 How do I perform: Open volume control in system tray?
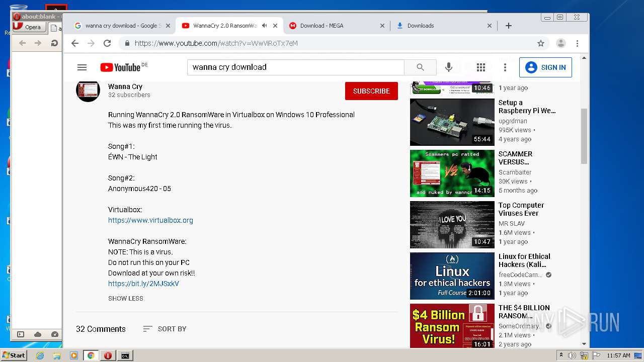pos(572,355)
